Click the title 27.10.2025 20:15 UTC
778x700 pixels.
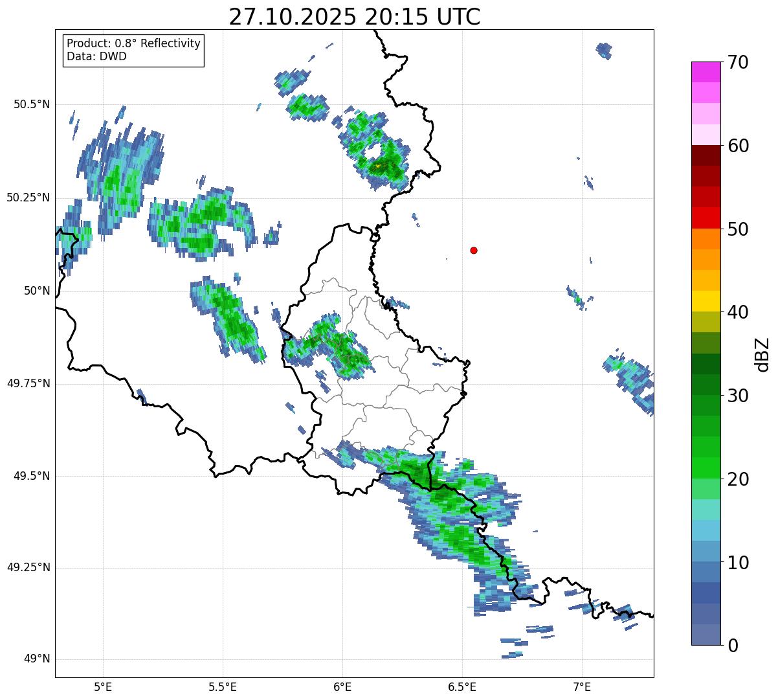[355, 16]
